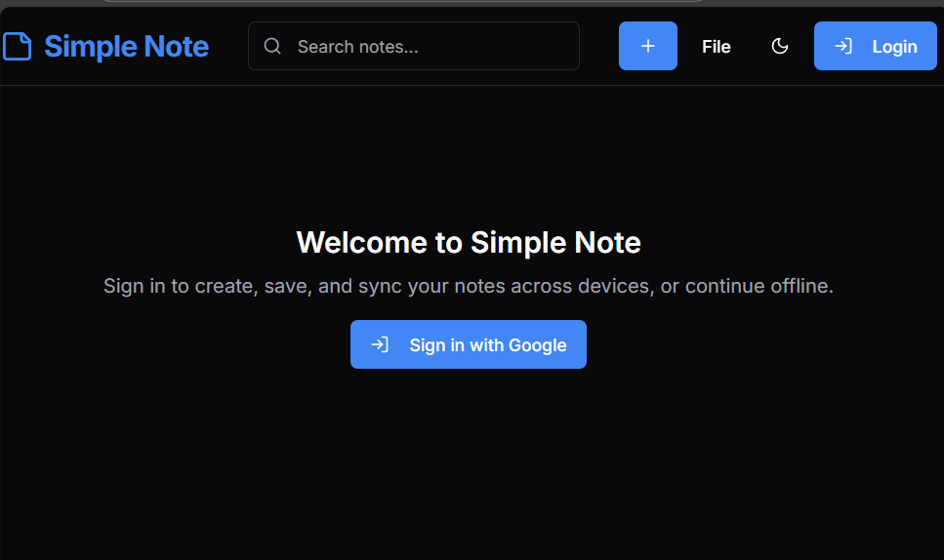This screenshot has width=944, height=560.
Task: Click the Simple Note document logo icon
Action: point(17,46)
